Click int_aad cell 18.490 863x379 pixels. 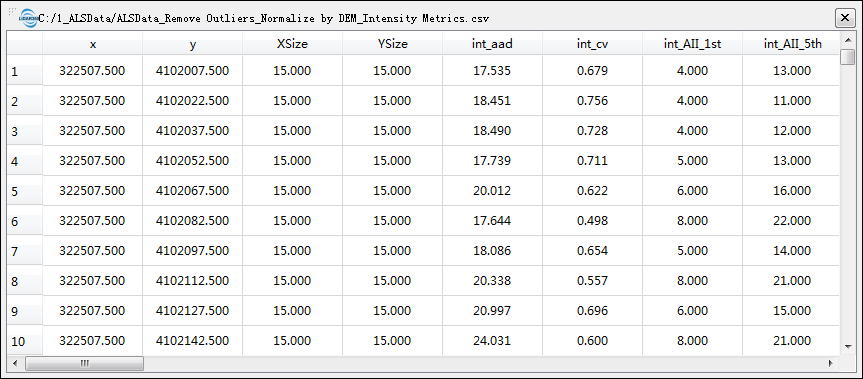(x=492, y=131)
